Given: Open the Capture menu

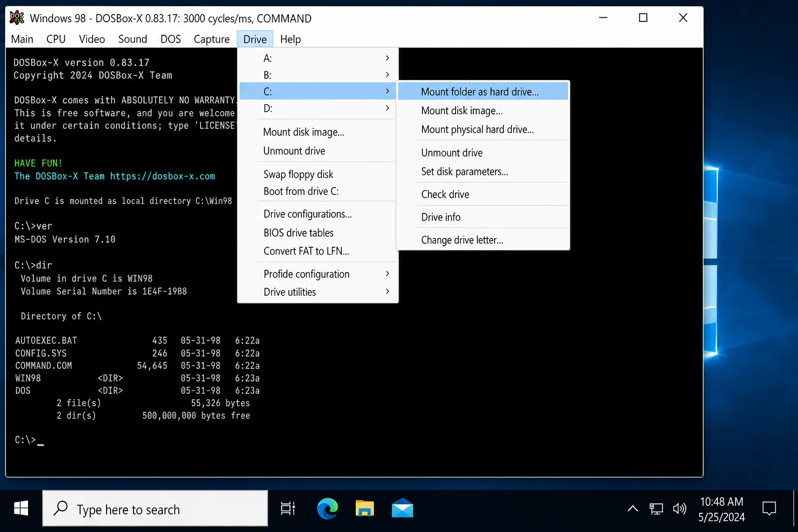Looking at the screenshot, I should pyautogui.click(x=211, y=39).
